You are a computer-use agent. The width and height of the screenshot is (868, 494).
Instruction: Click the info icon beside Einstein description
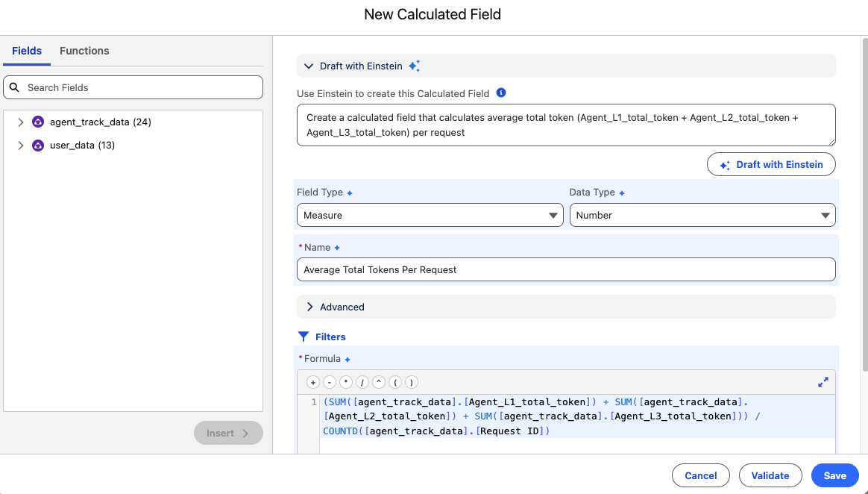pos(501,93)
